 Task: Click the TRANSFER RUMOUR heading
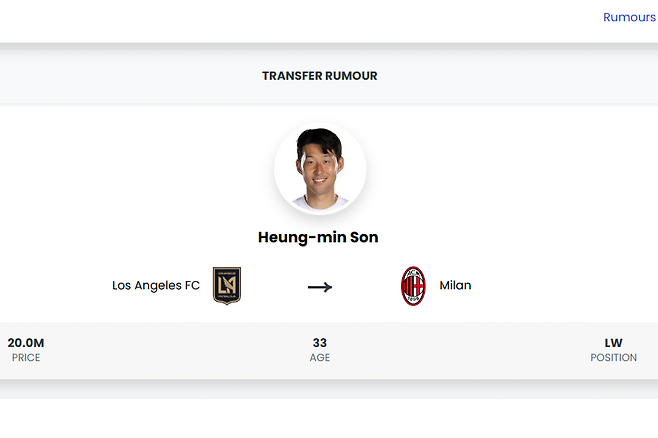click(319, 76)
